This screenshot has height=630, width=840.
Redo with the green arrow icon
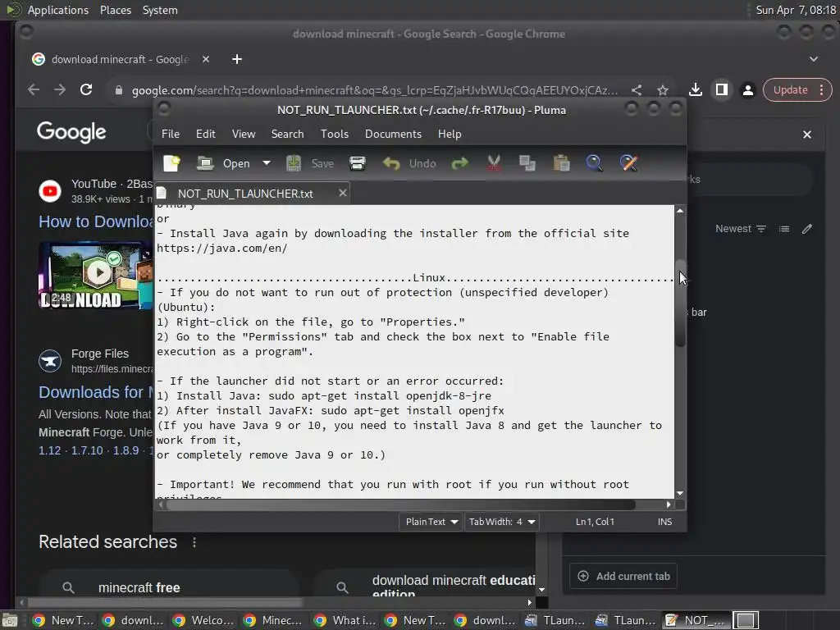[459, 163]
